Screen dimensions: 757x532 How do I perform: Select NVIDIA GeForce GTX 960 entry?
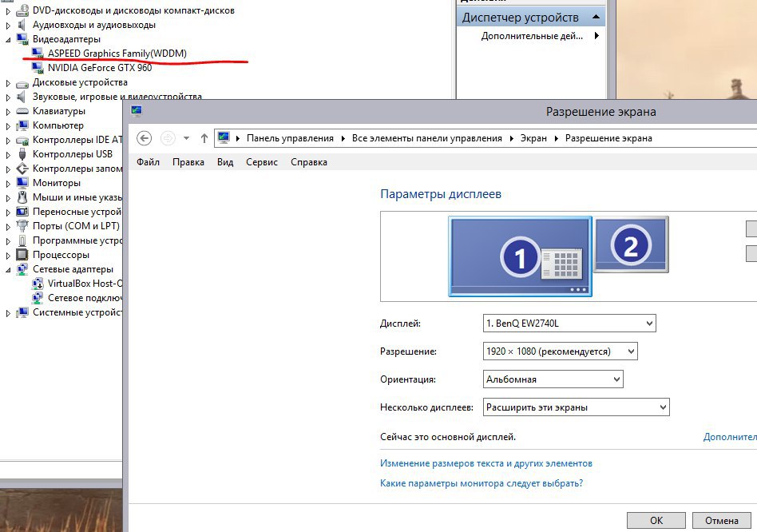[100, 68]
